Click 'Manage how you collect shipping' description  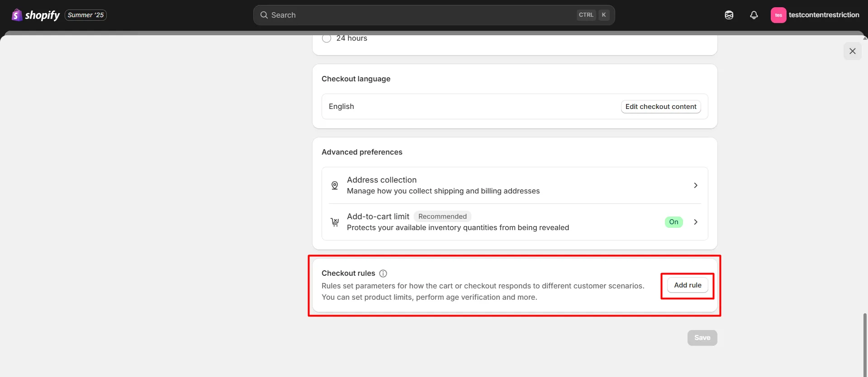click(x=443, y=191)
